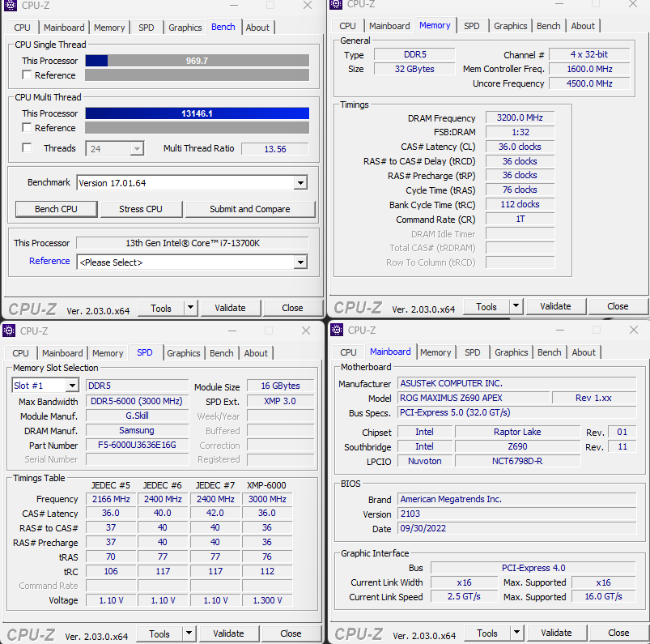Click the XMP-6000 voltage value 1.300 V
The height and width of the screenshot is (644, 650).
267,600
